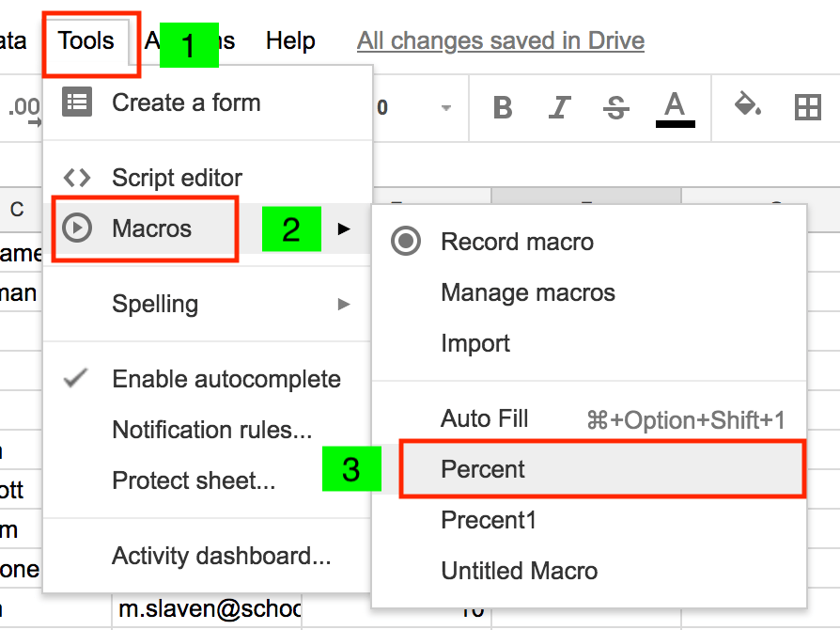The width and height of the screenshot is (840, 630).
Task: Click the Macros play circle icon
Action: [x=77, y=228]
